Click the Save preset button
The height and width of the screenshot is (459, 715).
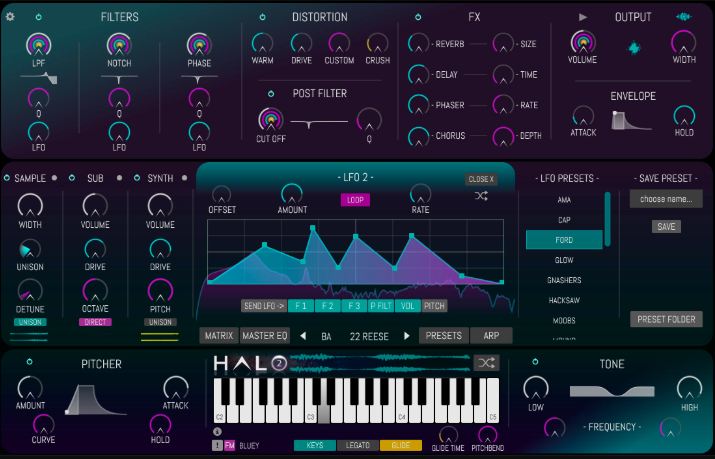(666, 227)
